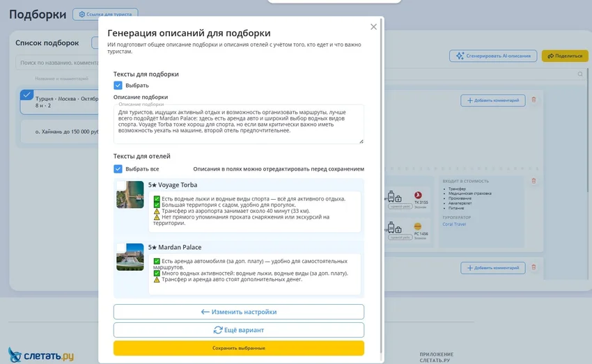Click the Pegasus airline logo above PC 1456

pos(418,226)
